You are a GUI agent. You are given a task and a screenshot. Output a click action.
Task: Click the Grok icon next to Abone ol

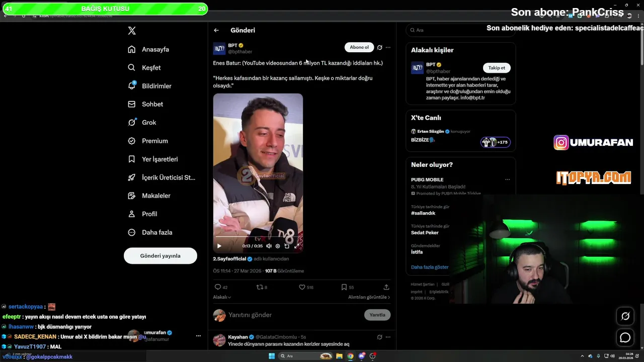coord(380,47)
